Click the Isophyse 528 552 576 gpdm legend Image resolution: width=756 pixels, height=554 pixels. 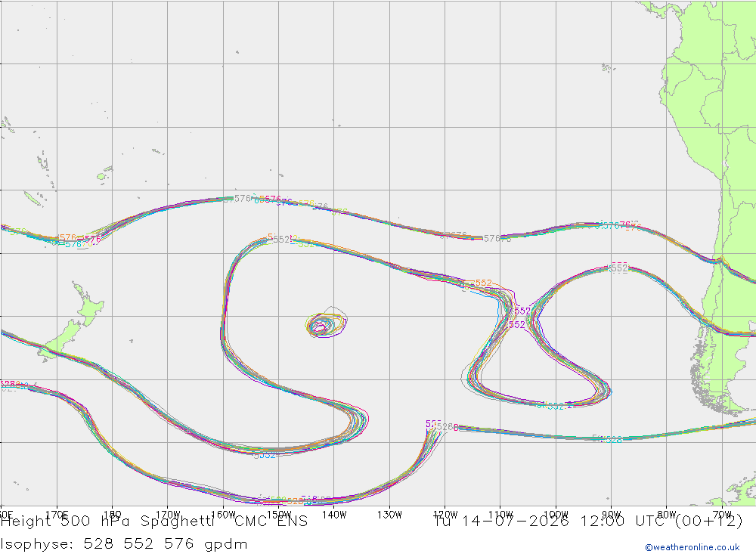click(x=124, y=544)
